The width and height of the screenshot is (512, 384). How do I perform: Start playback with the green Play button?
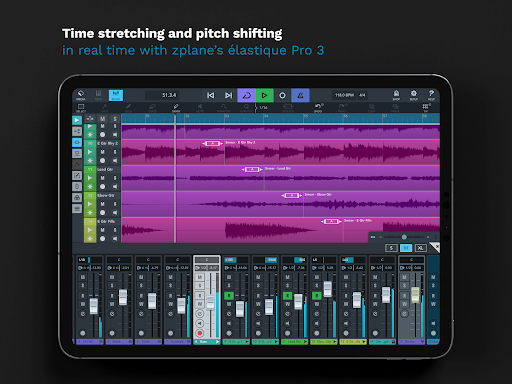(265, 95)
